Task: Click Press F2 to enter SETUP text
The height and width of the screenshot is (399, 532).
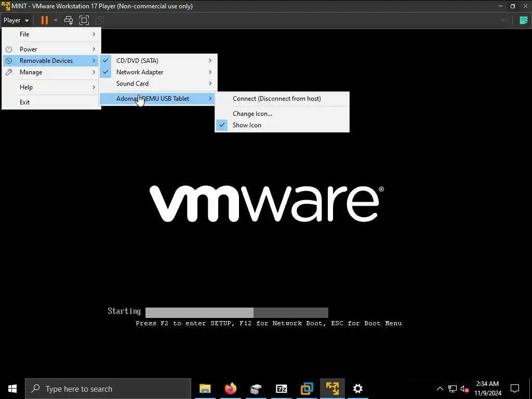Action: coord(184,323)
